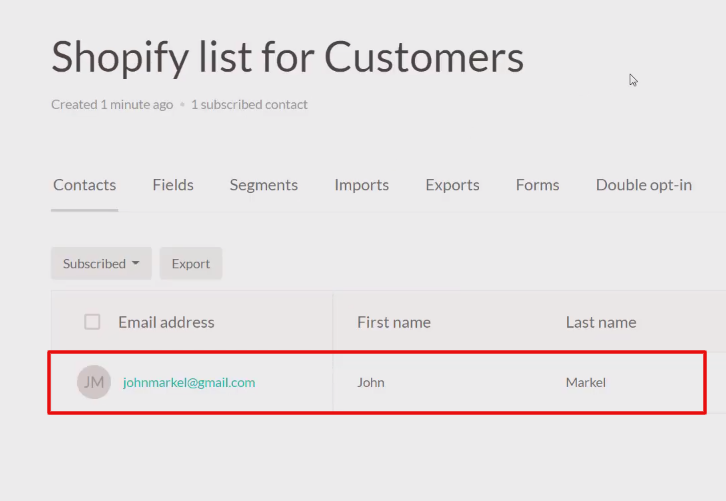The height and width of the screenshot is (501, 726).
Task: Tick the select-all checkbox beside Email address
Action: tap(92, 322)
